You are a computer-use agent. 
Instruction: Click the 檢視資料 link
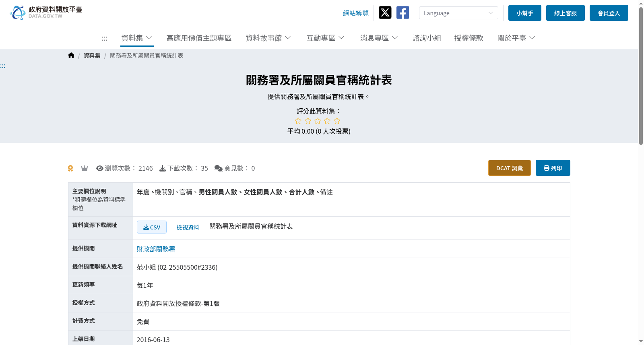188,227
